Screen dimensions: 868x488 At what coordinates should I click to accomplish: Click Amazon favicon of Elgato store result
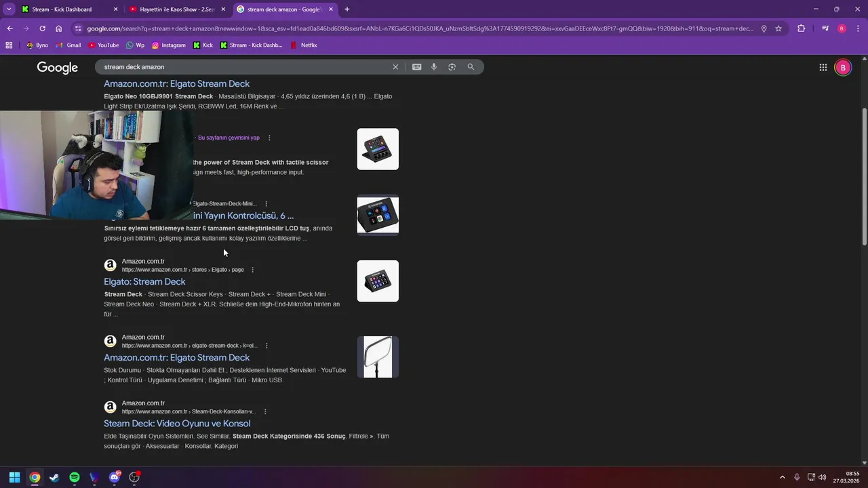110,265
